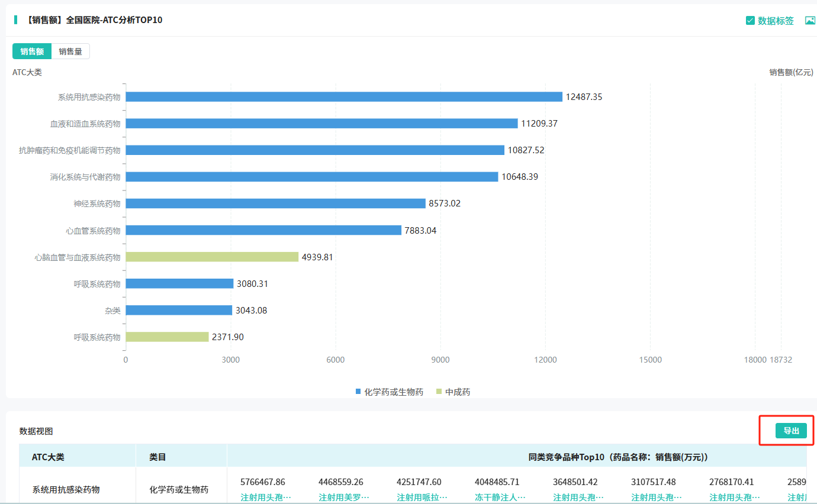Screen dimensions: 817x504
Task: Open the 注射用美罗… drug link
Action: pyautogui.click(x=343, y=497)
